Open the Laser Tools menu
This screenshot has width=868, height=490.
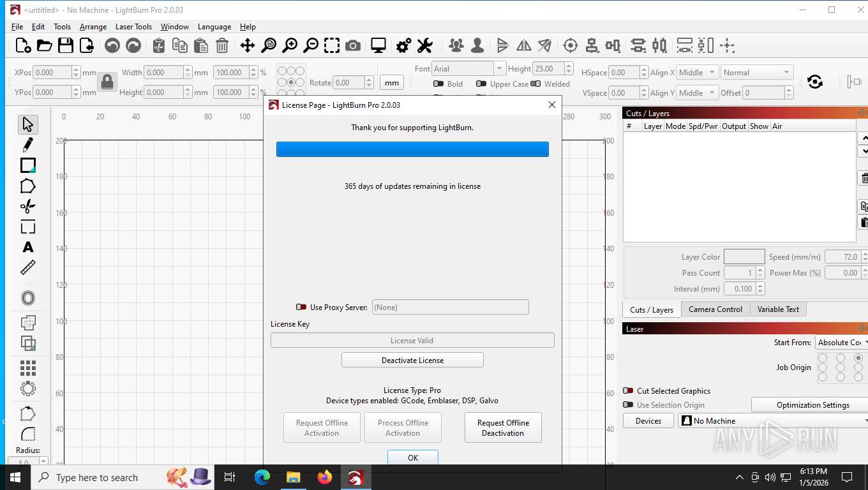pyautogui.click(x=133, y=27)
